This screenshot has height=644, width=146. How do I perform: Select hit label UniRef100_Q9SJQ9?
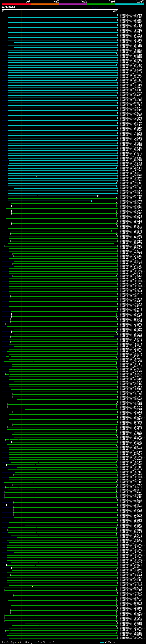pyautogui.click(x=131, y=17)
